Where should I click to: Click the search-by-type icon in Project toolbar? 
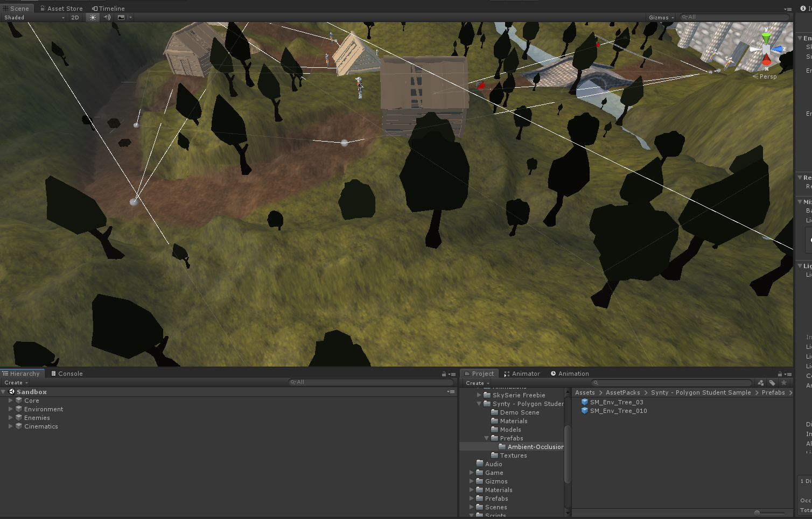click(761, 382)
